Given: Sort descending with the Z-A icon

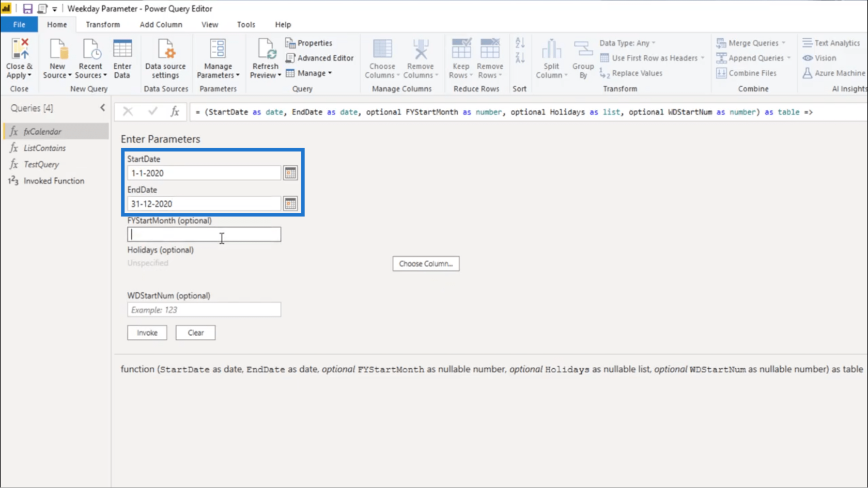Looking at the screenshot, I should point(520,57).
